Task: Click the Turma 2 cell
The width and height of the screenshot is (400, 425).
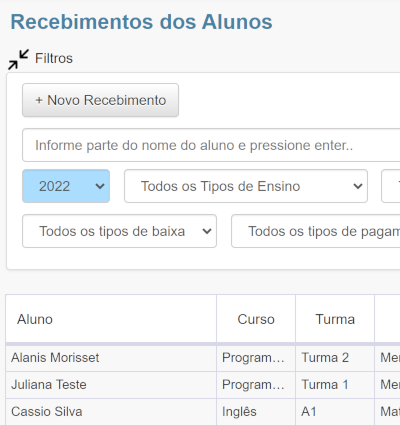Action: (x=335, y=358)
